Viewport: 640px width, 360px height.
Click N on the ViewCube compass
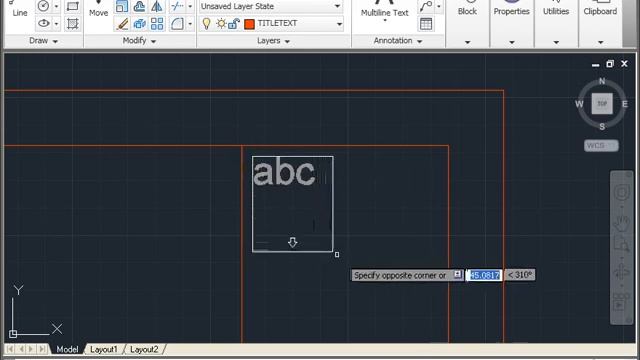[602, 81]
